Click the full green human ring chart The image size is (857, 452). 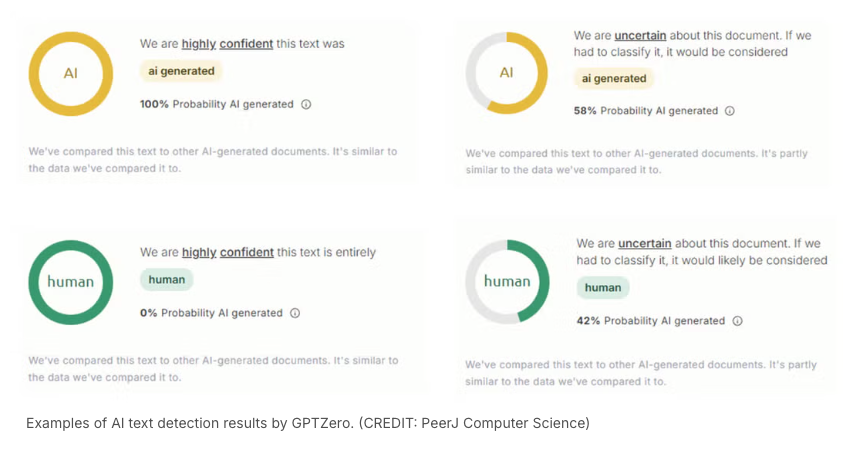(x=71, y=282)
